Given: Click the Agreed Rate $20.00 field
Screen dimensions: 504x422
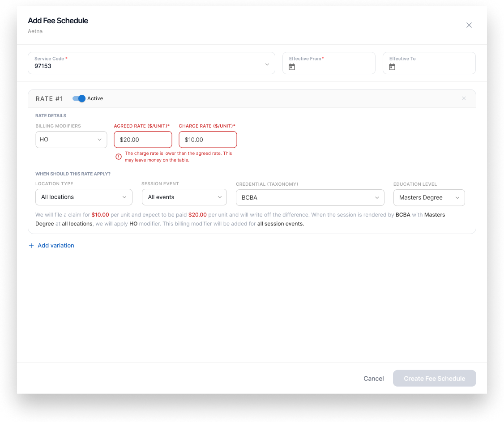Looking at the screenshot, I should (x=143, y=140).
